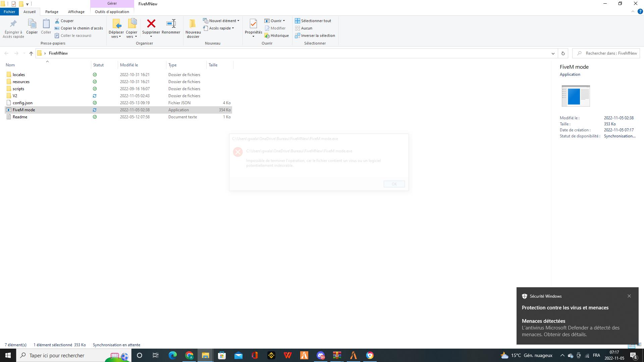644x362 pixels.
Task: Click refresh button beside address bar
Action: (563, 53)
